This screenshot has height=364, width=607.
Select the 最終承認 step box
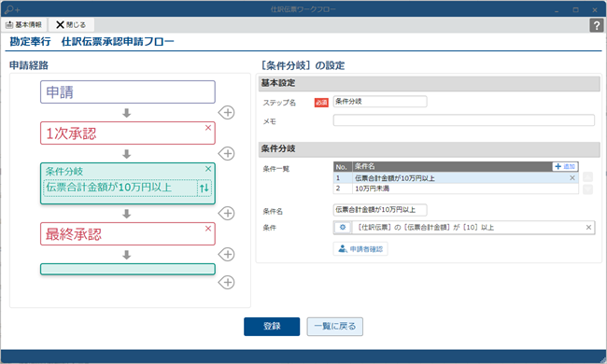(x=128, y=233)
